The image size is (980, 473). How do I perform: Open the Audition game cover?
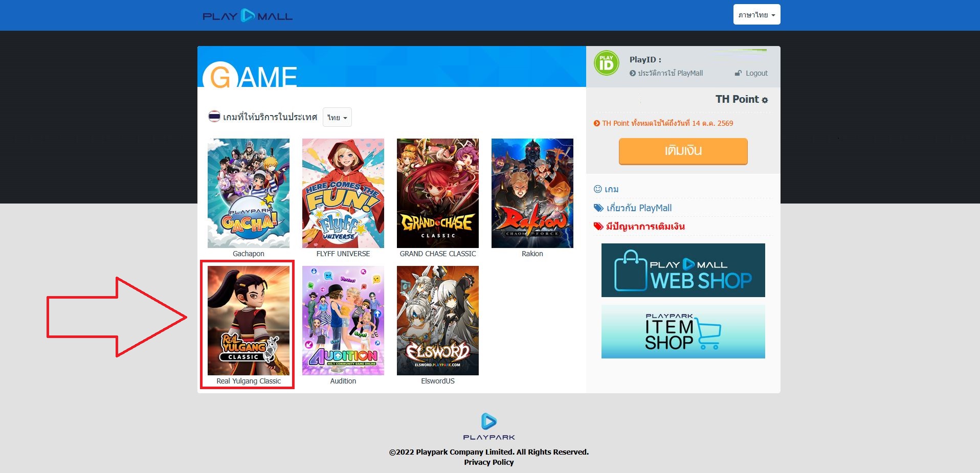[343, 321]
